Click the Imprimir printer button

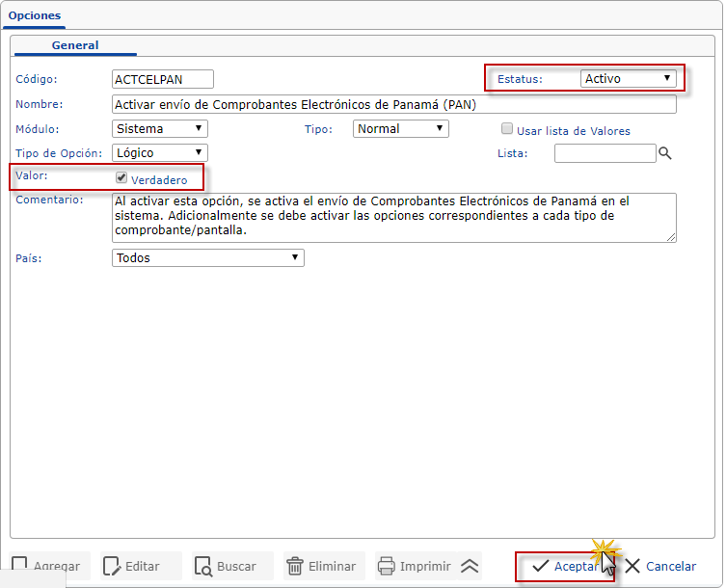(416, 566)
